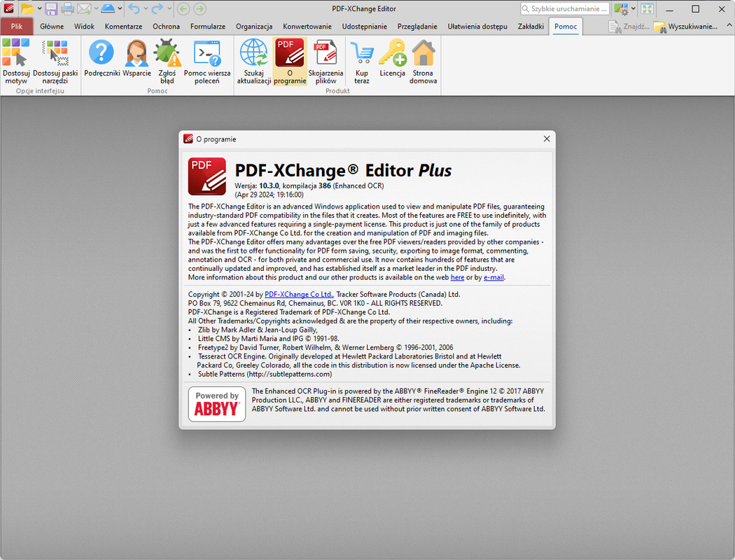Switch to the Widok tab

coord(84,27)
